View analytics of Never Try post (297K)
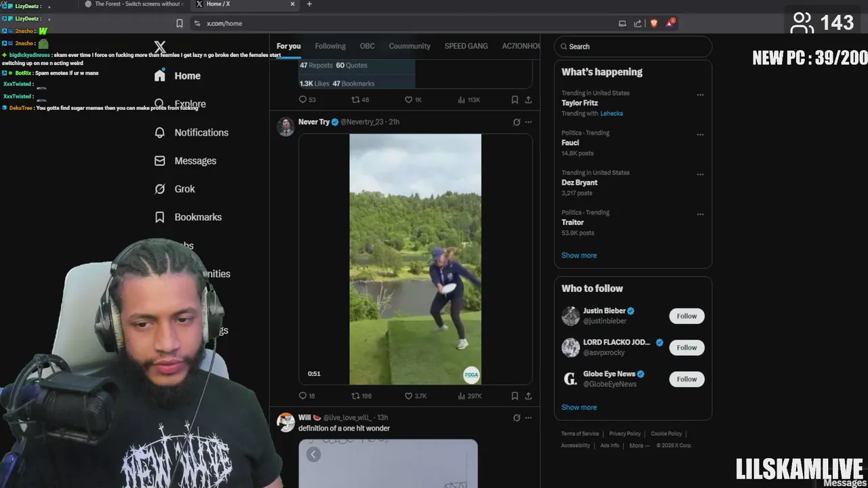The width and height of the screenshot is (868, 488). (469, 396)
